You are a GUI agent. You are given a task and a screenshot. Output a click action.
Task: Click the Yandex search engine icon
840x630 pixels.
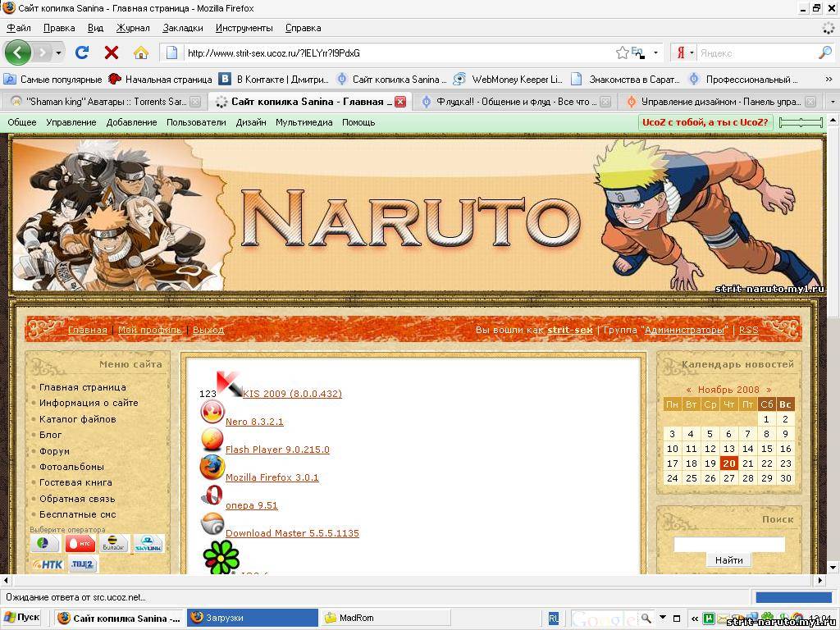[x=680, y=52]
